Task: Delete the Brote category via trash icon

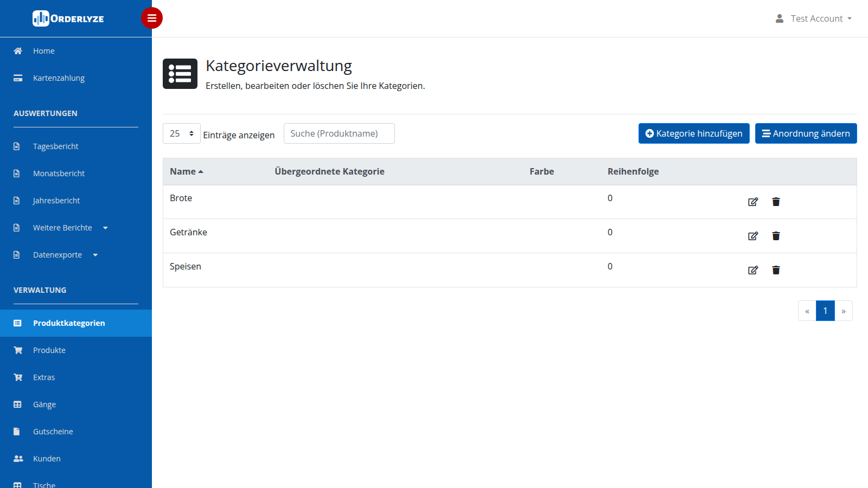Action: [776, 202]
